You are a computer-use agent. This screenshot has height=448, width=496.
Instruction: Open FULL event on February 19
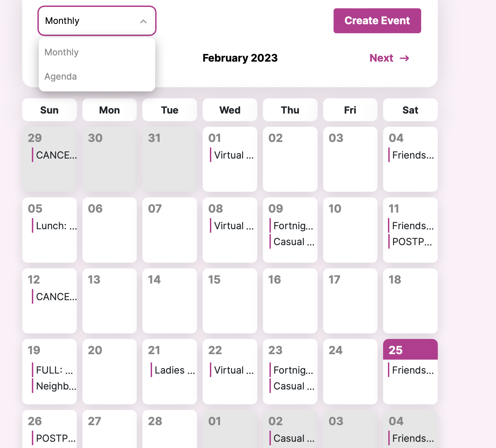[54, 370]
